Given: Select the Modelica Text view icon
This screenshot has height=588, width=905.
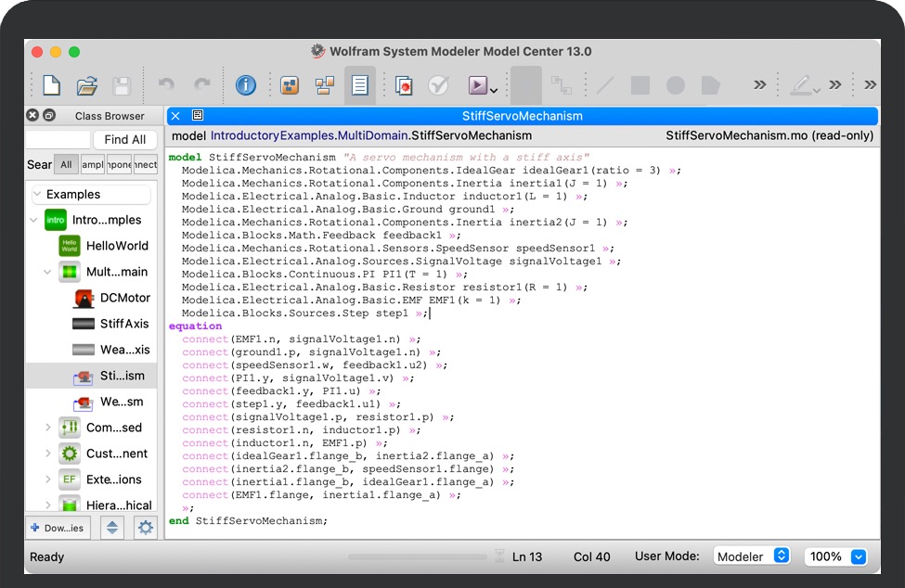Looking at the screenshot, I should 360,86.
